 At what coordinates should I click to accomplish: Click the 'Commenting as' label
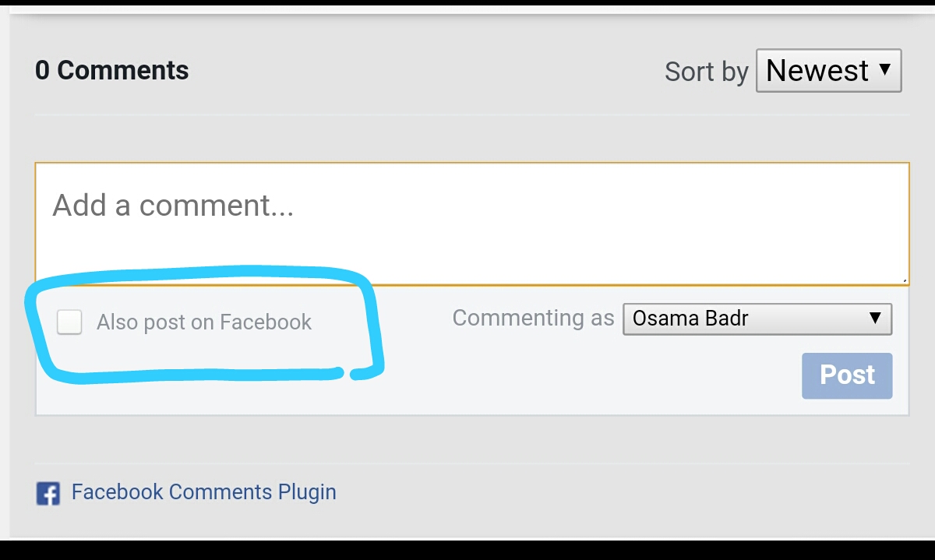533,318
